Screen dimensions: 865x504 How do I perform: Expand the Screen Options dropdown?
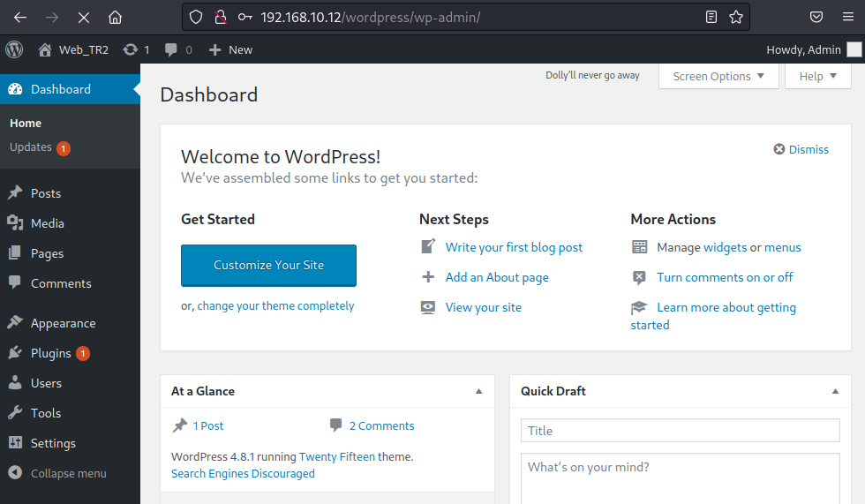[718, 76]
